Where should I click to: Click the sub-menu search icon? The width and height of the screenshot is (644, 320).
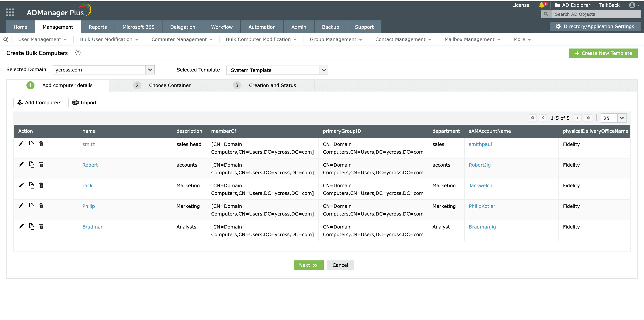[6, 40]
